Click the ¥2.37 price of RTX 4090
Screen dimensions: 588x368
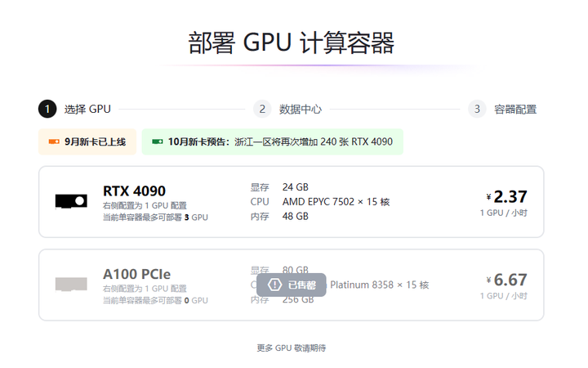click(x=506, y=196)
